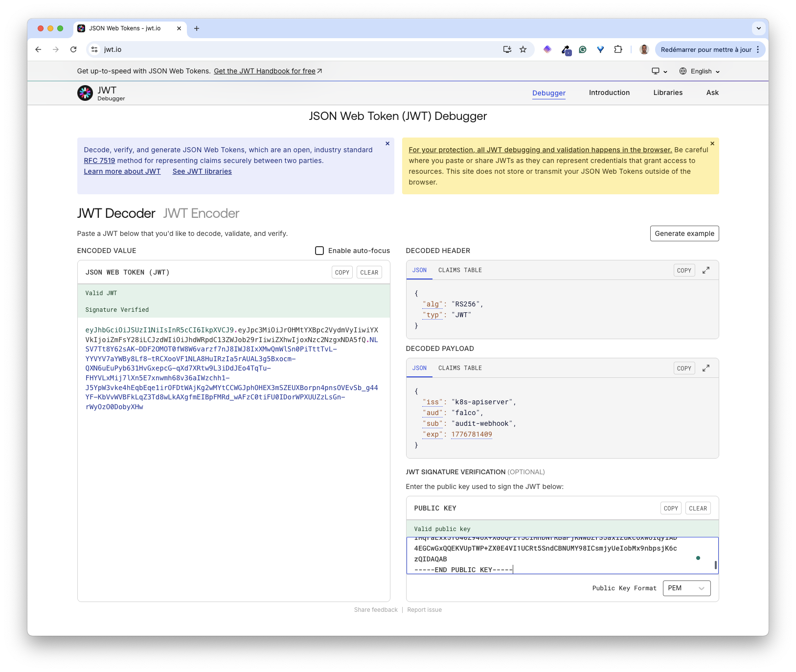This screenshot has width=796, height=672.
Task: Expand the Decoded Header panel fullscreen
Action: pos(706,270)
